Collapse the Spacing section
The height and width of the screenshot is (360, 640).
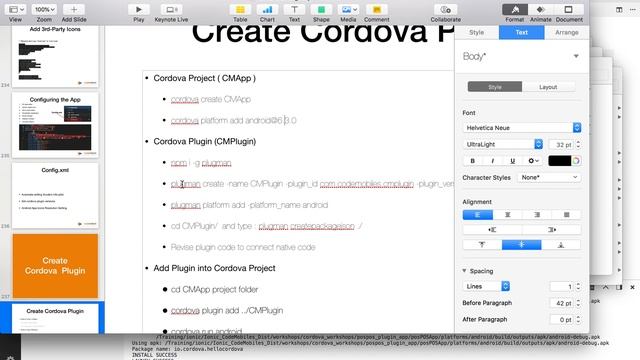coord(464,271)
